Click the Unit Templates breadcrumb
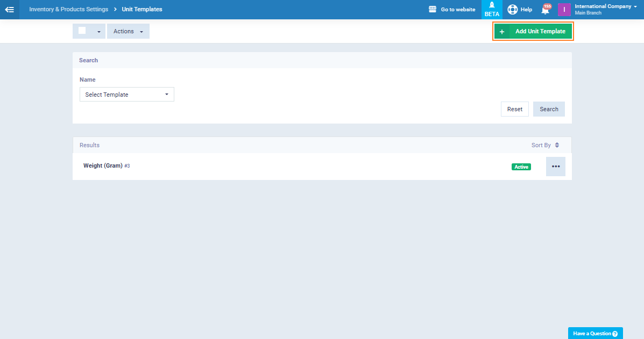The image size is (644, 339). [x=142, y=9]
